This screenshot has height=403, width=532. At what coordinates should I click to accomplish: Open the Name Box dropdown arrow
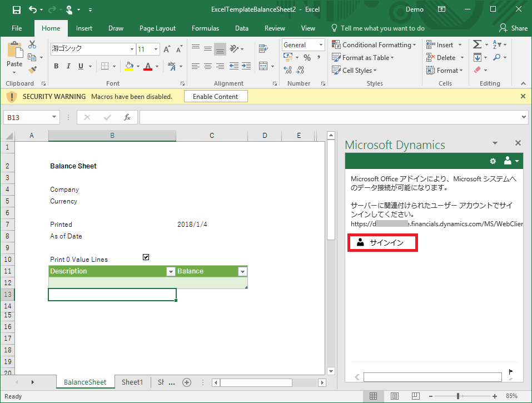pos(54,117)
